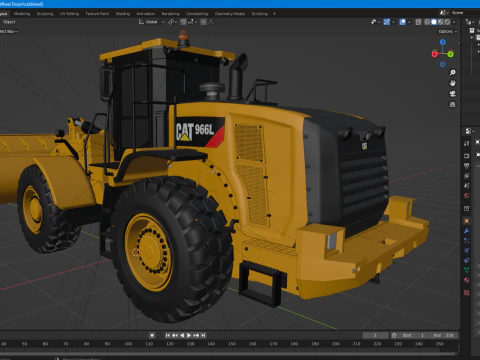
Task: Select solid viewport shading mode
Action: pos(434,22)
